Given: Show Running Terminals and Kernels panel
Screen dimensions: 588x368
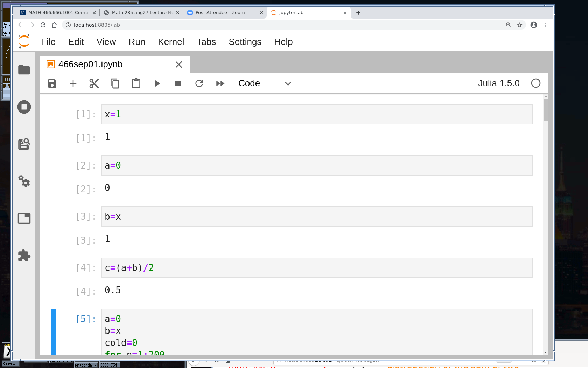Looking at the screenshot, I should 24,107.
